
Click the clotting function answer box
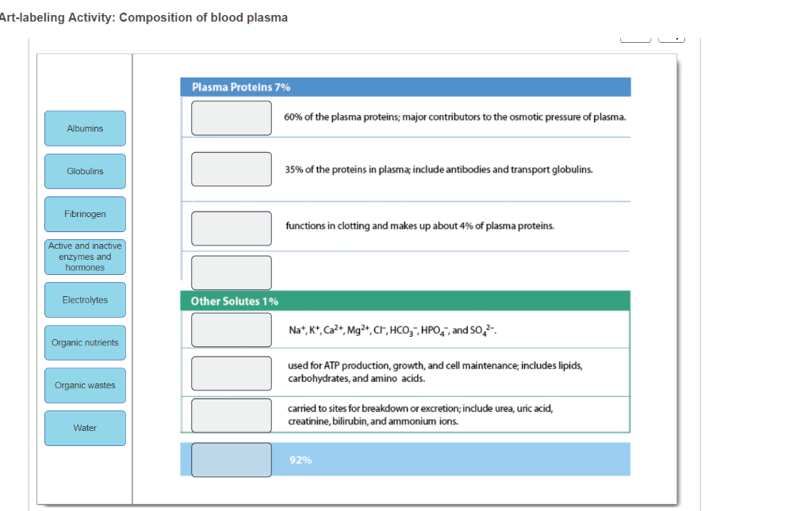231,228
